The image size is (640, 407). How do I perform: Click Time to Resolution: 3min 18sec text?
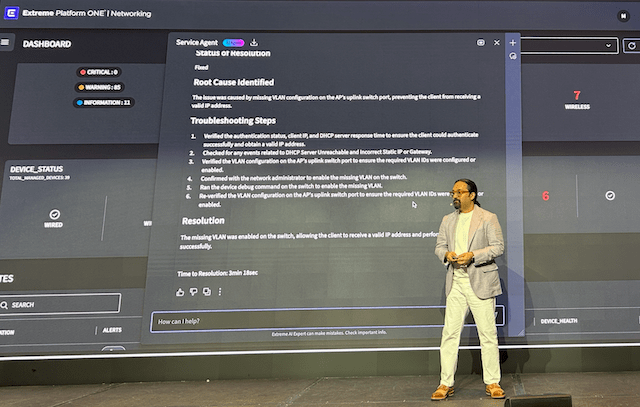pos(217,273)
